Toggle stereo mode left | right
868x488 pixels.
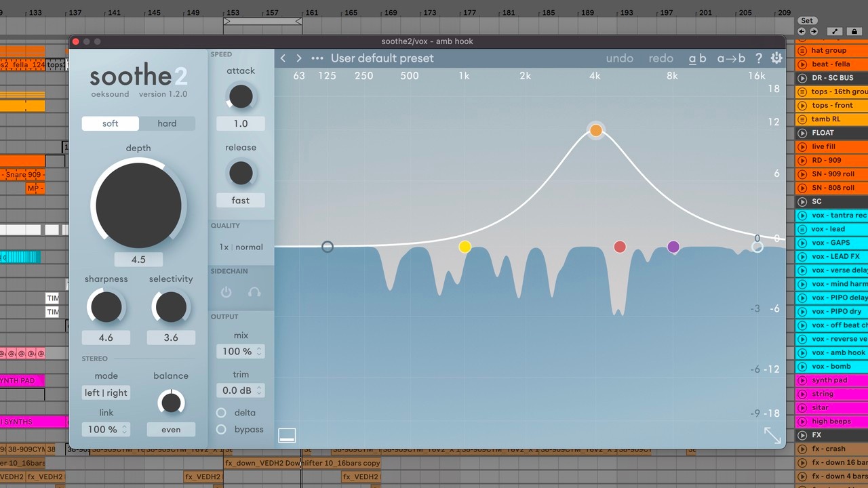tap(106, 393)
